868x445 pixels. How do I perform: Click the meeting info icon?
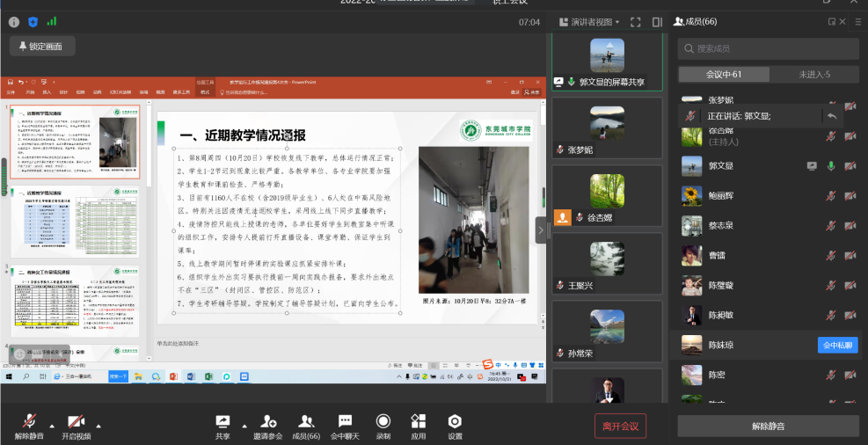pos(14,22)
